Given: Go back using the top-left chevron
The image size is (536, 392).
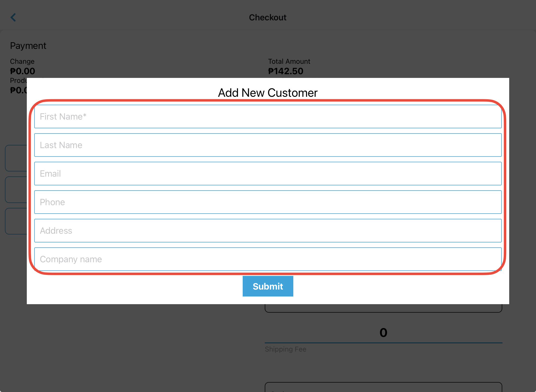Looking at the screenshot, I should tap(13, 18).
